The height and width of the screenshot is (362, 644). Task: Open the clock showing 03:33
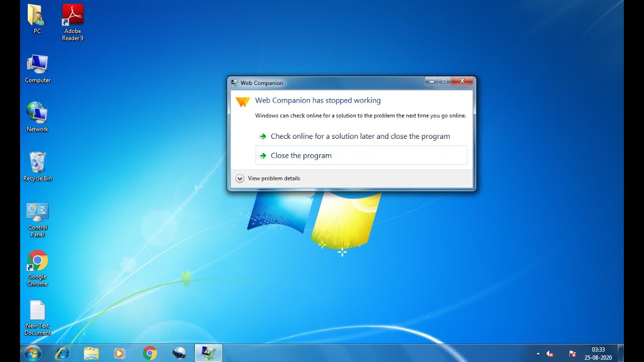pos(598,353)
